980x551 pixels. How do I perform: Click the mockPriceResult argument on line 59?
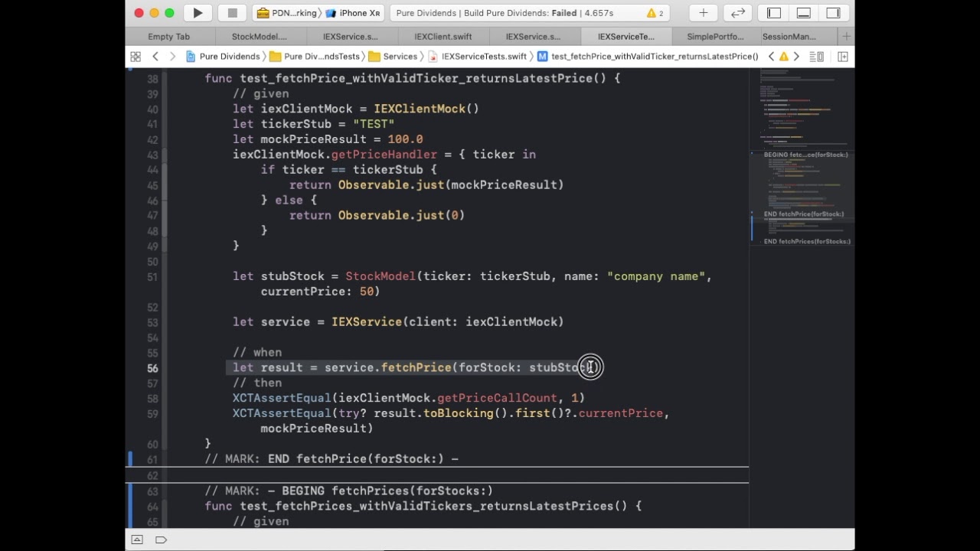313,429
